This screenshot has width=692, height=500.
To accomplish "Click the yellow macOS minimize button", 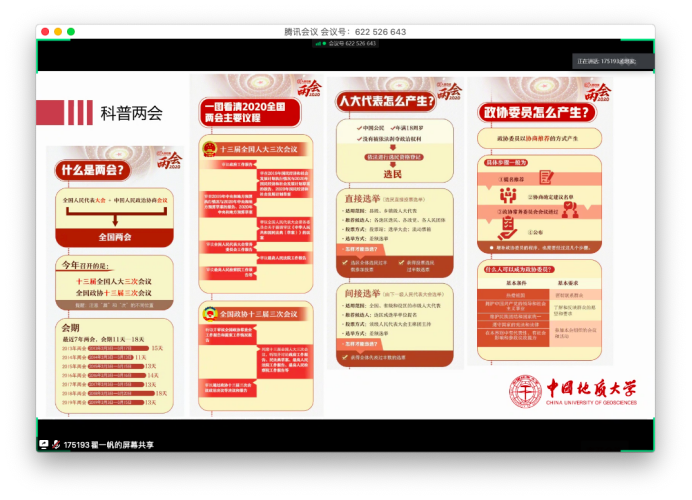I will click(x=58, y=32).
